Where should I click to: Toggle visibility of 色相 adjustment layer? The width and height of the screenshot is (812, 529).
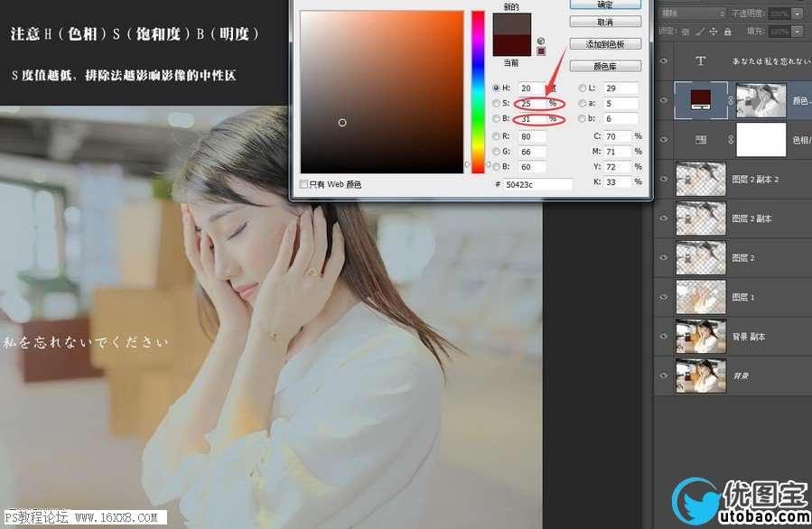[664, 140]
